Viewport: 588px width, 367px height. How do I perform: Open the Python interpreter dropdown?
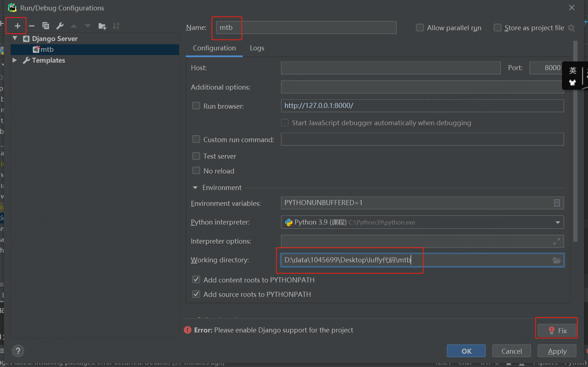[558, 222]
